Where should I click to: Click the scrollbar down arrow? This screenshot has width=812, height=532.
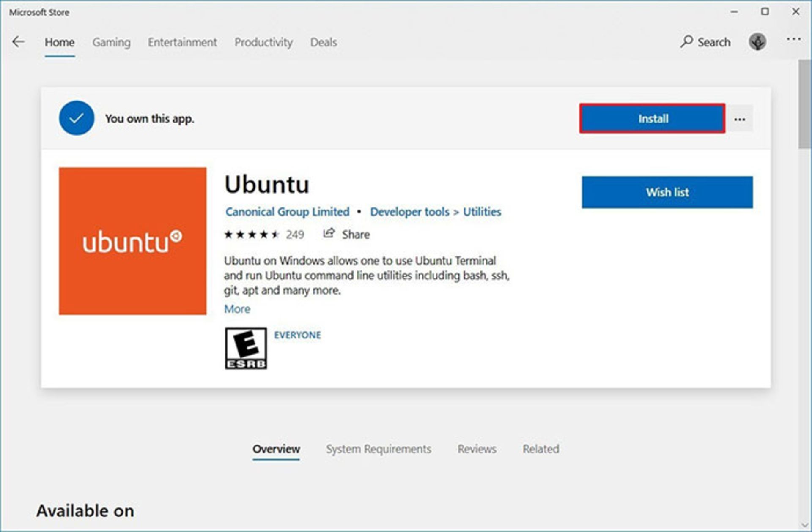coord(804,525)
